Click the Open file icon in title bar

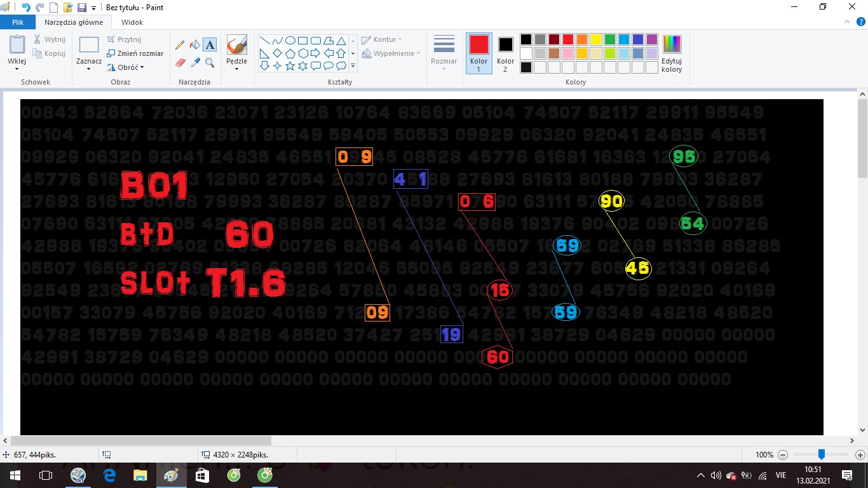click(x=68, y=7)
